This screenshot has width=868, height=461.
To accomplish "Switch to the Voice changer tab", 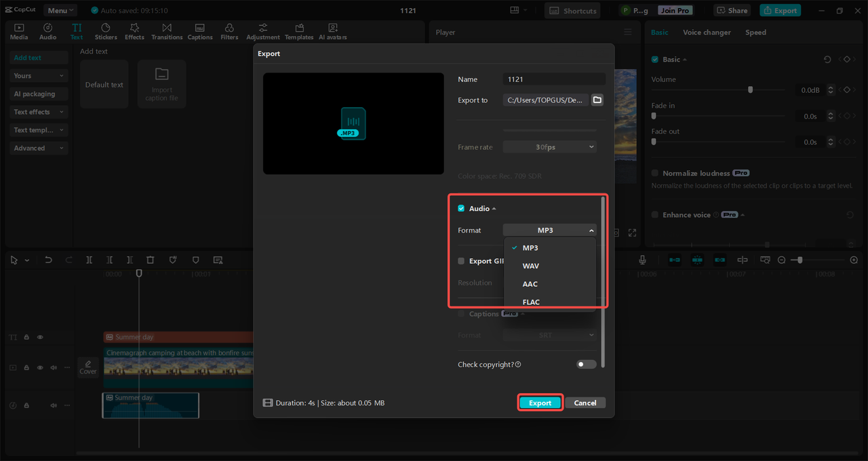I will pyautogui.click(x=707, y=33).
